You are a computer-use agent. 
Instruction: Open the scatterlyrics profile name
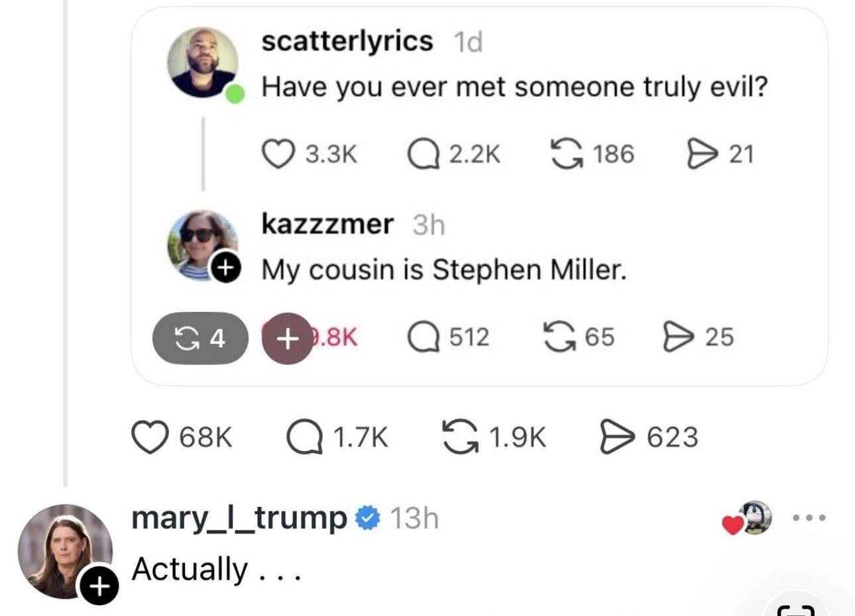pos(347,41)
